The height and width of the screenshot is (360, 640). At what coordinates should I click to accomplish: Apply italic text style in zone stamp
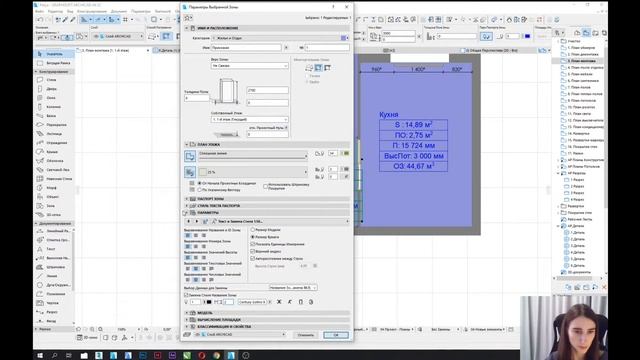pyautogui.click(x=290, y=302)
